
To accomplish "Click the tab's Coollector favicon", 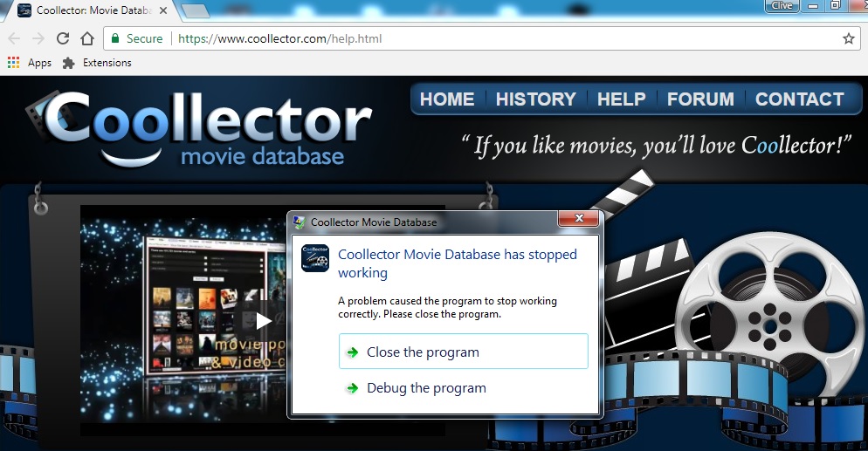I will point(24,10).
